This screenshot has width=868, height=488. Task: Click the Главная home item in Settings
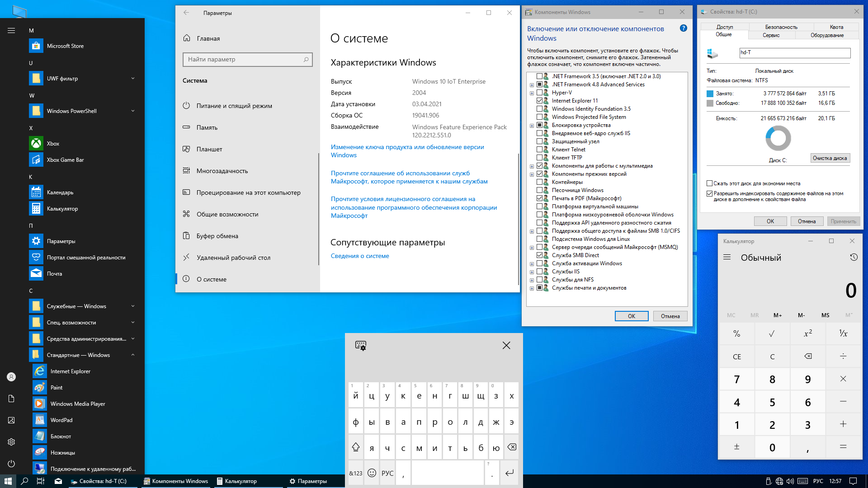pos(247,38)
